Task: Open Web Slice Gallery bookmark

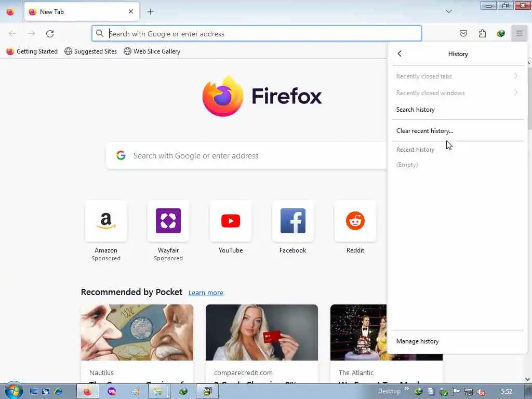Action: [152, 51]
